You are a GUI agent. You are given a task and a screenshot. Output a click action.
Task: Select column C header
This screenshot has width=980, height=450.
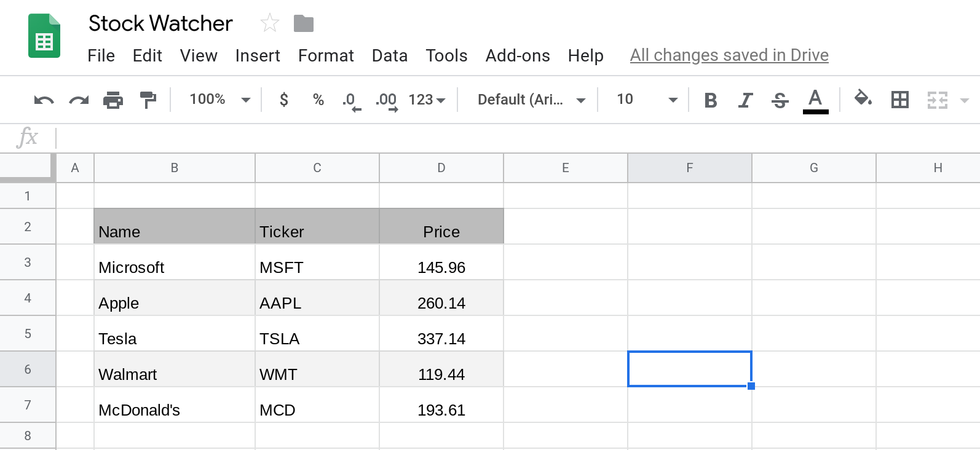pos(317,168)
